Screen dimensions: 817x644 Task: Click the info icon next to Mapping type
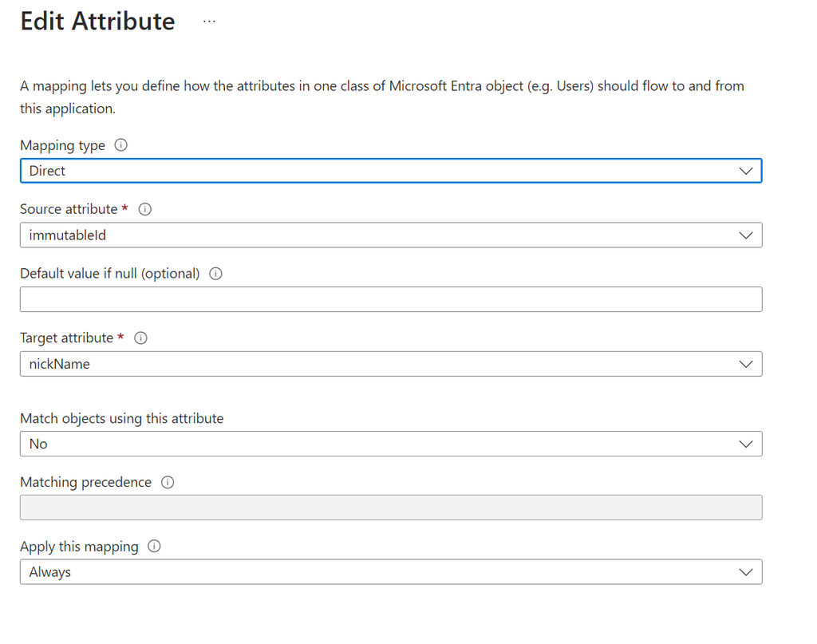click(x=121, y=145)
